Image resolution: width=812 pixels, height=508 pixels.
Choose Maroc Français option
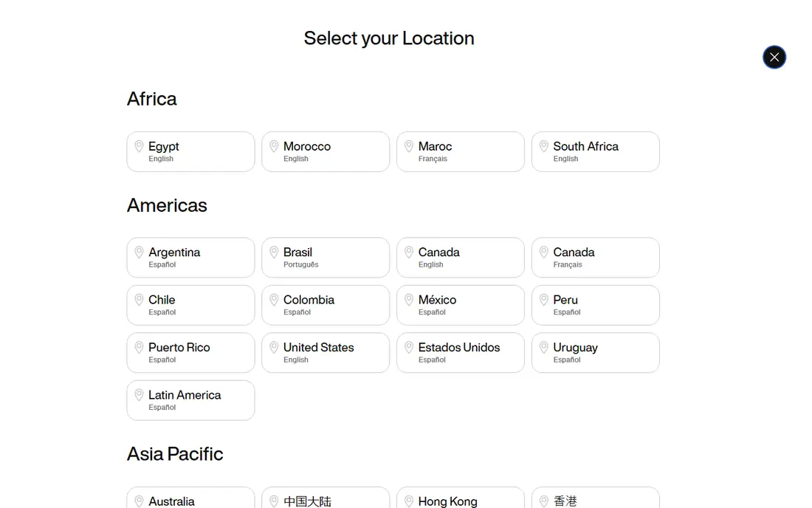click(x=461, y=151)
